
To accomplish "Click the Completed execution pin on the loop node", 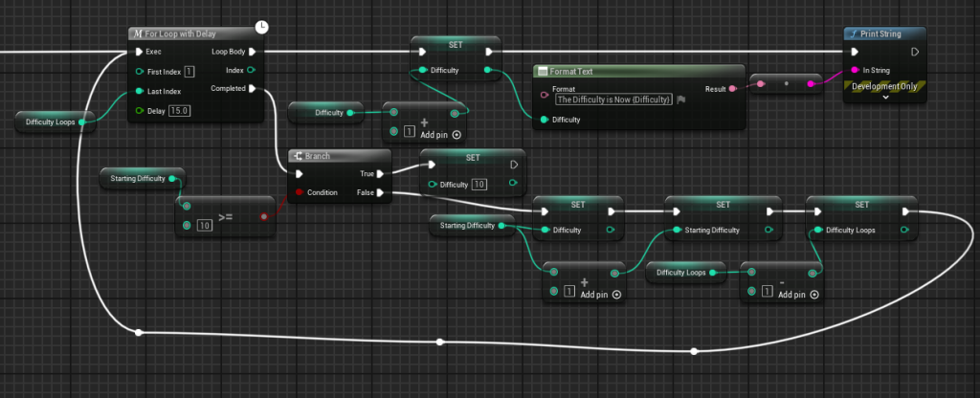I will (x=253, y=89).
